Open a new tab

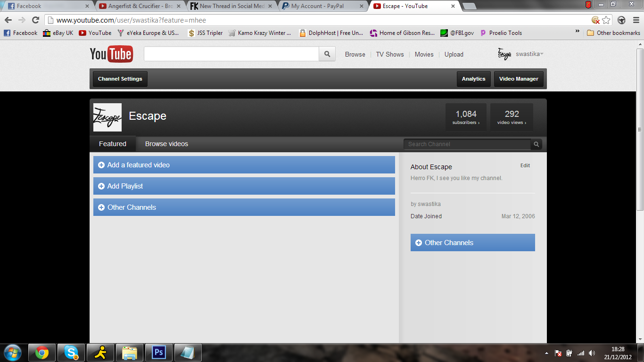click(470, 6)
